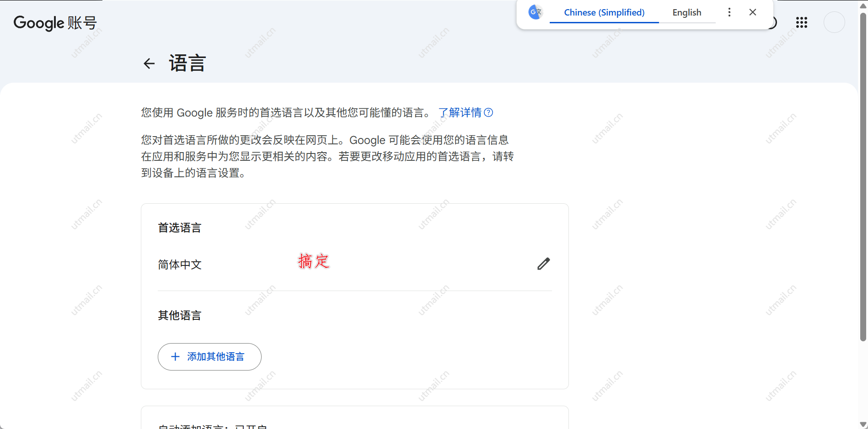Open the Google apps grid
The height and width of the screenshot is (429, 868).
tap(801, 22)
